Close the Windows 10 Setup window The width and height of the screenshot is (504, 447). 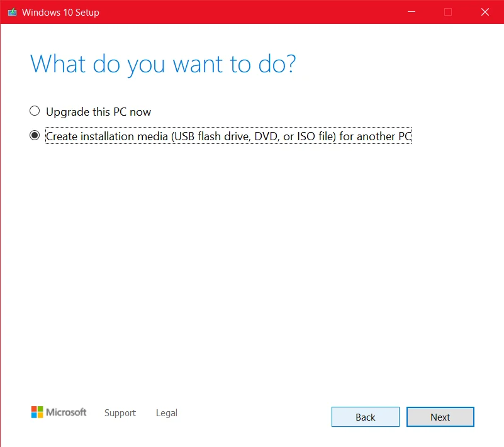pos(485,12)
